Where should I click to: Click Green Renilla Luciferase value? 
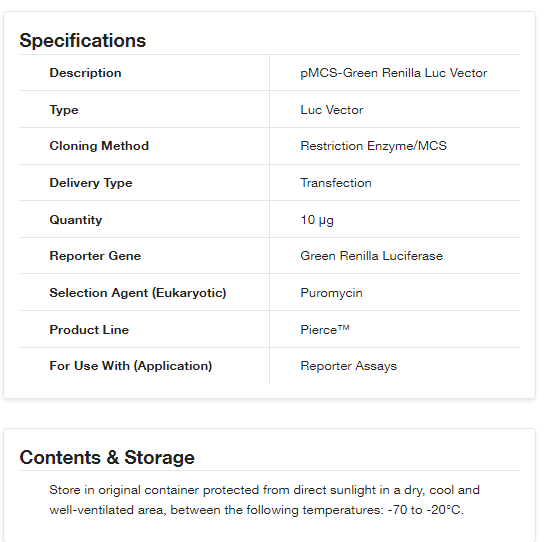371,256
